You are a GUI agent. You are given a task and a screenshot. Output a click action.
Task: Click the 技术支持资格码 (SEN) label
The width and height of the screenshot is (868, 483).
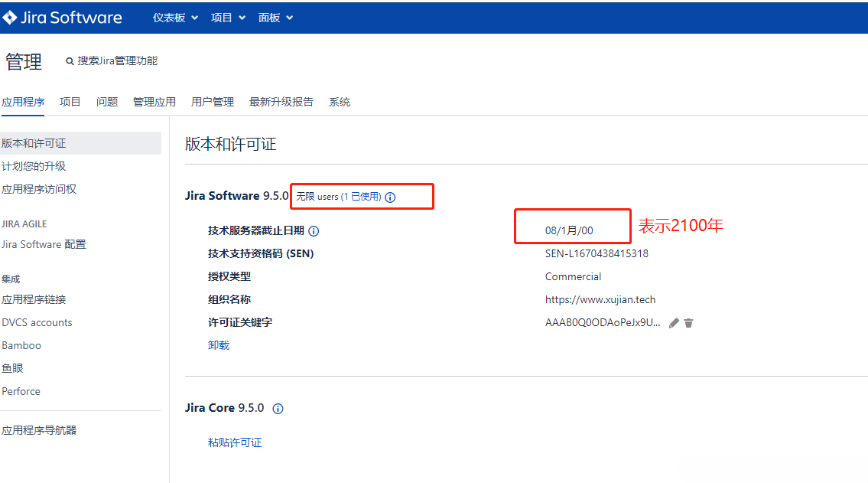(261, 253)
